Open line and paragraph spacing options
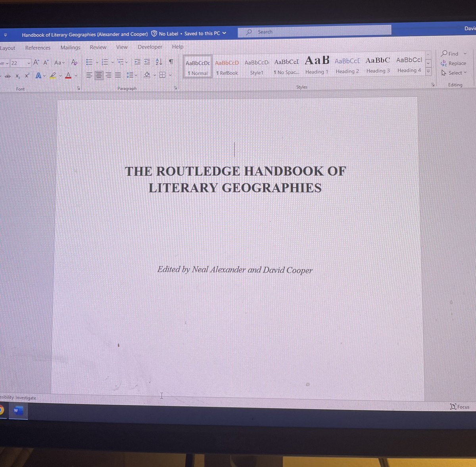476x467 pixels. (132, 75)
